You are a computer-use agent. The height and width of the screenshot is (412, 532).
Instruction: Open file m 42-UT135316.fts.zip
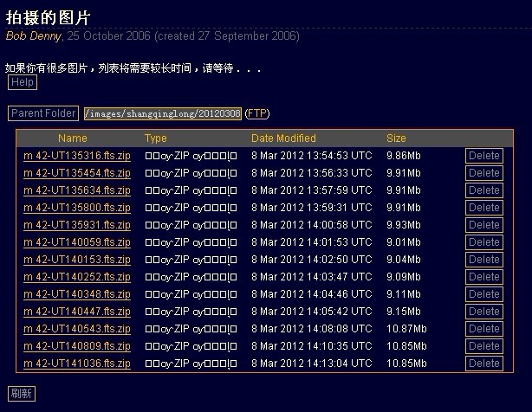[76, 156]
